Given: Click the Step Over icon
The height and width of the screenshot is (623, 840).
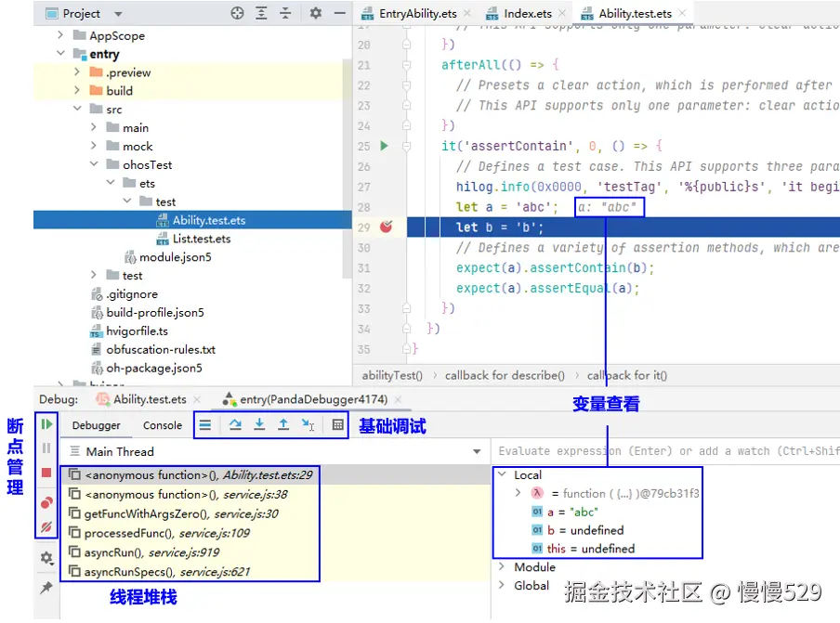Looking at the screenshot, I should coord(235,425).
